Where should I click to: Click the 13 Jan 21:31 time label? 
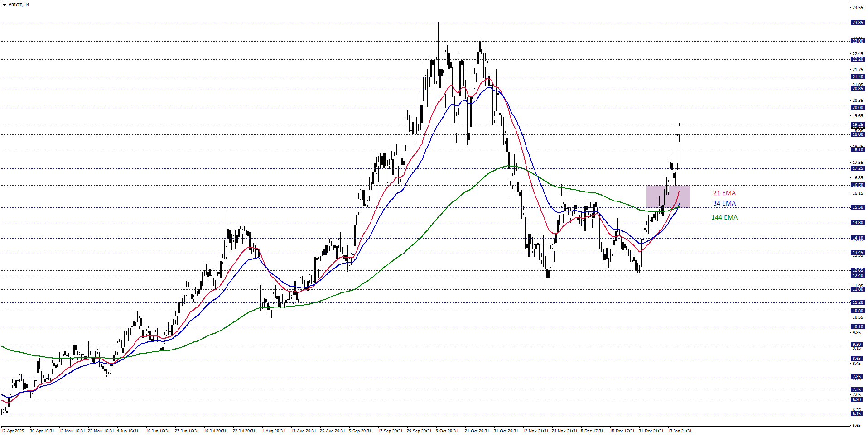pos(680,431)
